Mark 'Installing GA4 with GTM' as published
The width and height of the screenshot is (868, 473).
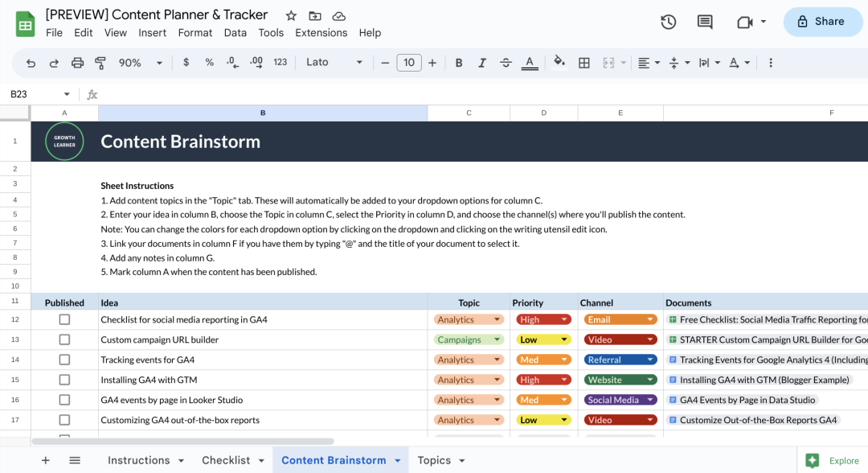pyautogui.click(x=63, y=379)
